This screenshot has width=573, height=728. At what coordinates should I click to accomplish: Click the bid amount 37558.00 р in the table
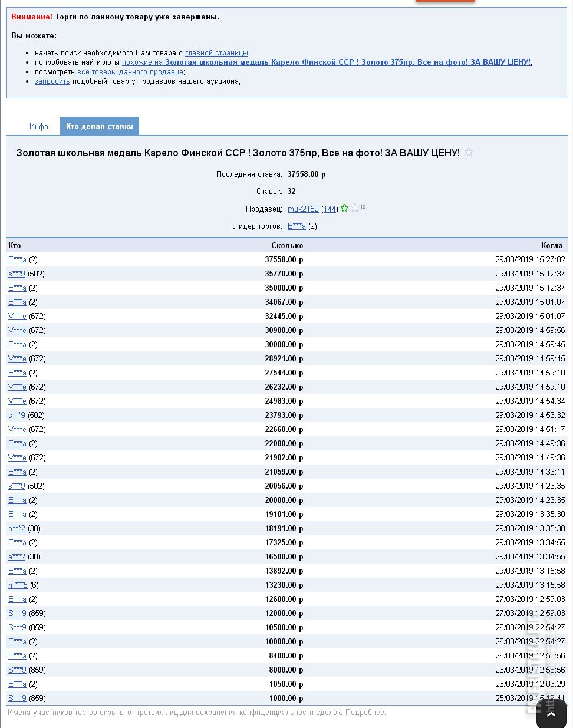coord(284,260)
